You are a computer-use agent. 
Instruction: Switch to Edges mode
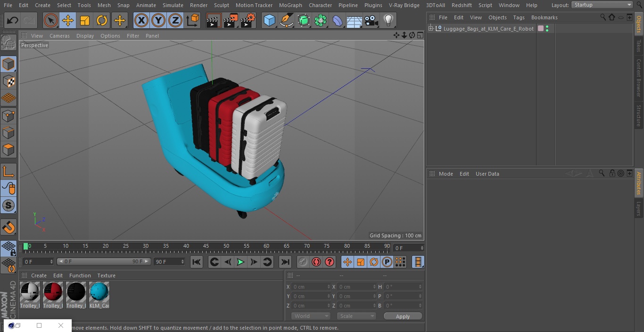tap(8, 133)
